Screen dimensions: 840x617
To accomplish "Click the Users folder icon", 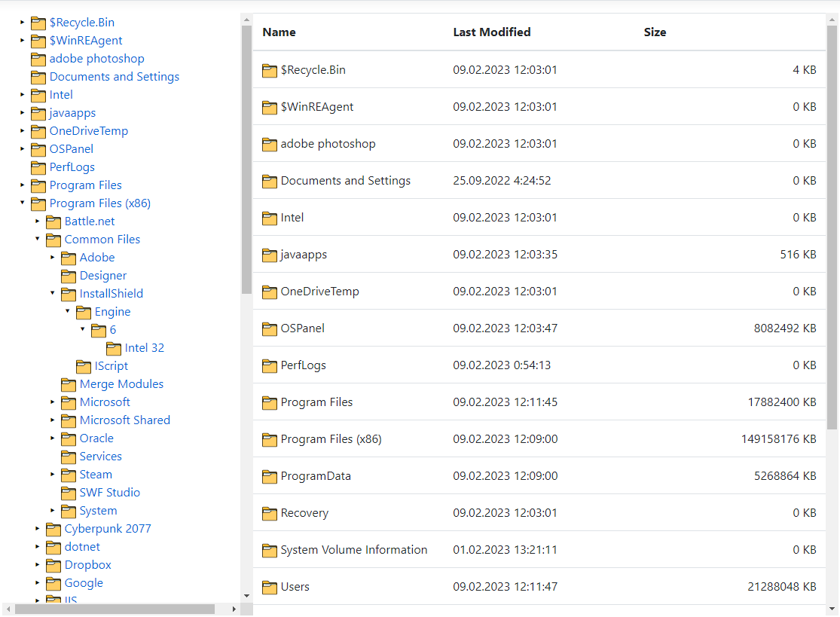I will tap(270, 586).
